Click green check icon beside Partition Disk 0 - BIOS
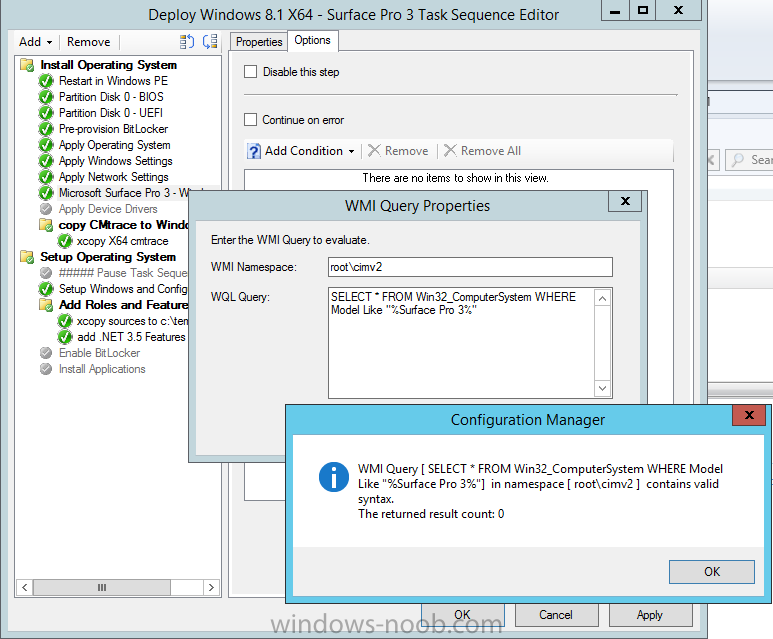This screenshot has width=773, height=639. pos(46,97)
